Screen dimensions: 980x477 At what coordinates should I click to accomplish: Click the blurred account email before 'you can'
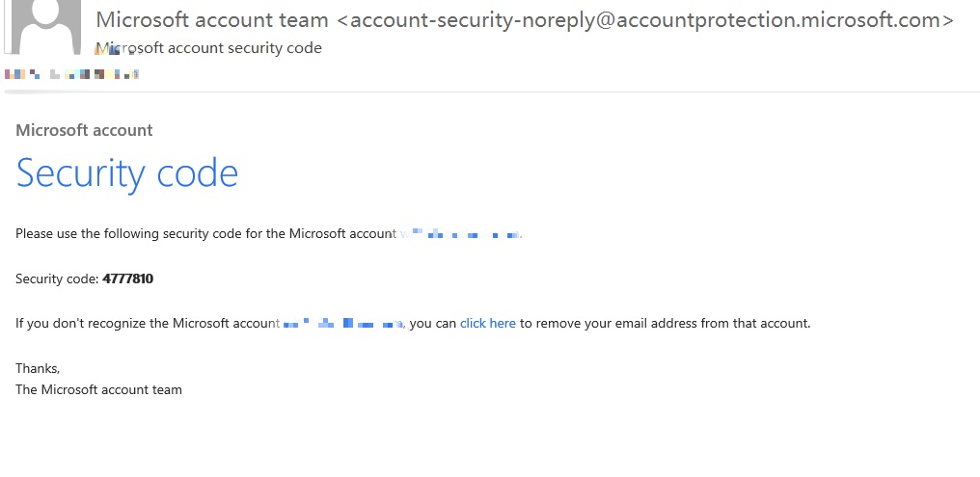click(343, 324)
